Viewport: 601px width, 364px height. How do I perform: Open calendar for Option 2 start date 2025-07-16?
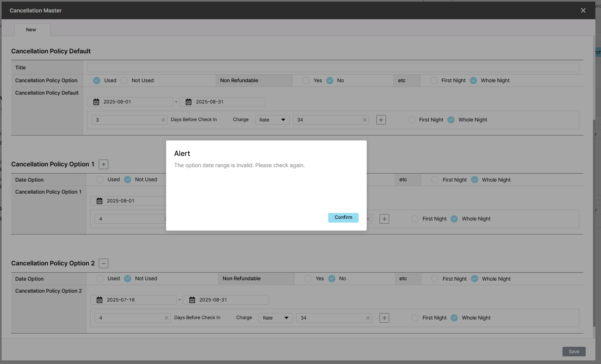99,300
